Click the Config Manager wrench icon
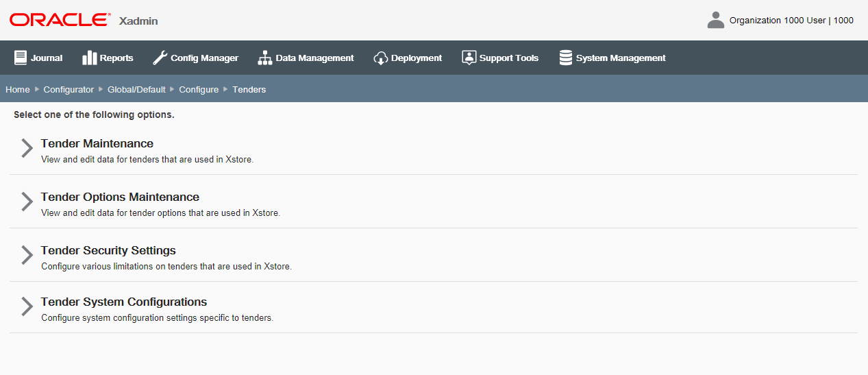The image size is (868, 375). (160, 58)
